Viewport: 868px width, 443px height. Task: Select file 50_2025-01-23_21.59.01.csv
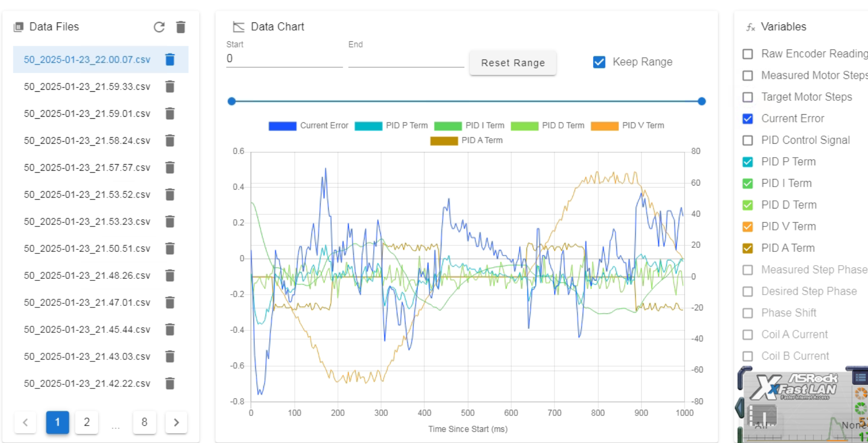click(x=87, y=114)
